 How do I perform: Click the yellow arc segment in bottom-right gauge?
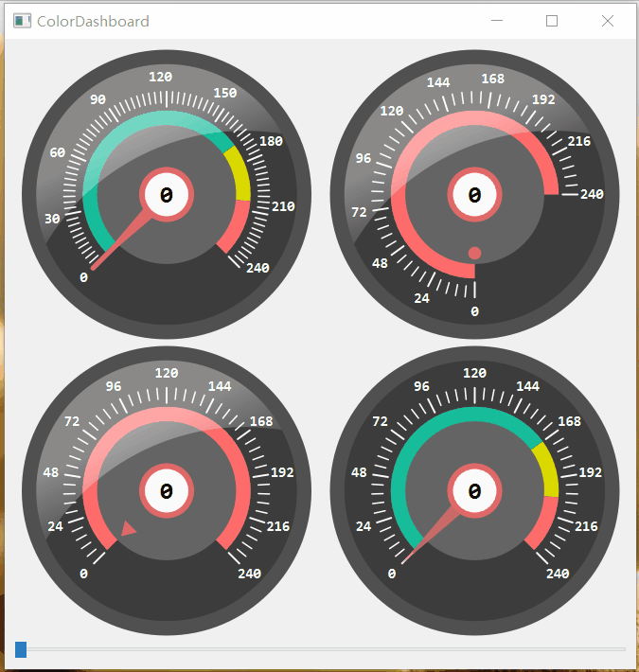click(548, 471)
